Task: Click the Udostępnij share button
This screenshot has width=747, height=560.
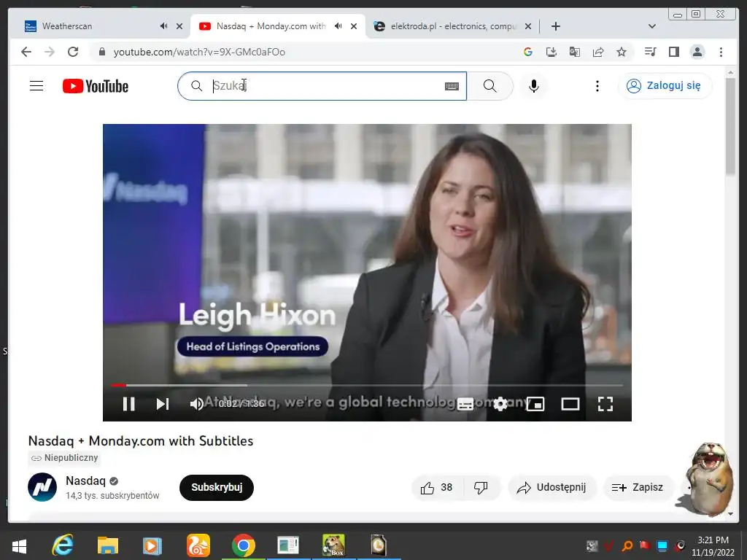Action: (551, 487)
